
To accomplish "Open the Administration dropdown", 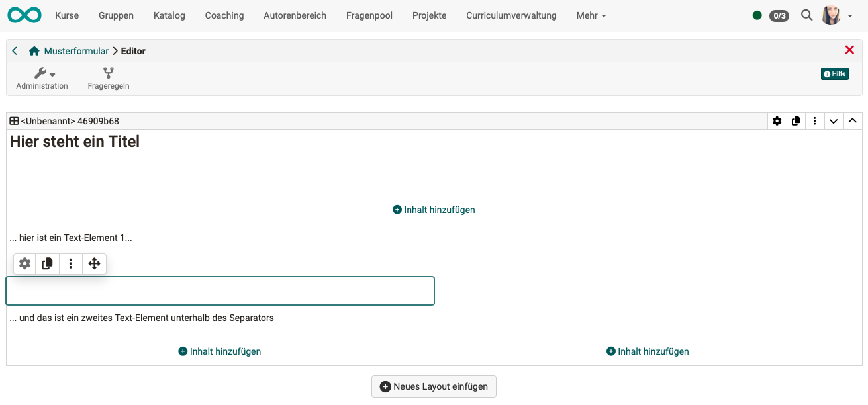I will point(42,77).
